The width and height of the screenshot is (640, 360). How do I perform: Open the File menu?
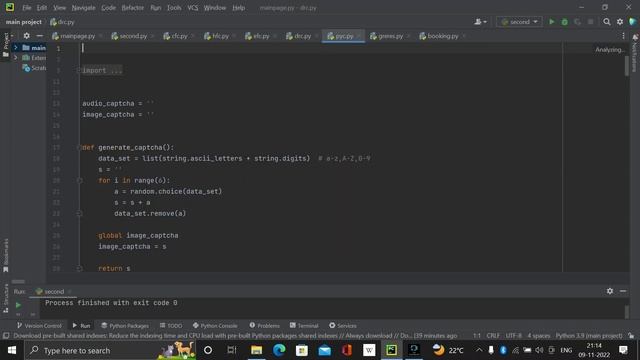coord(27,8)
